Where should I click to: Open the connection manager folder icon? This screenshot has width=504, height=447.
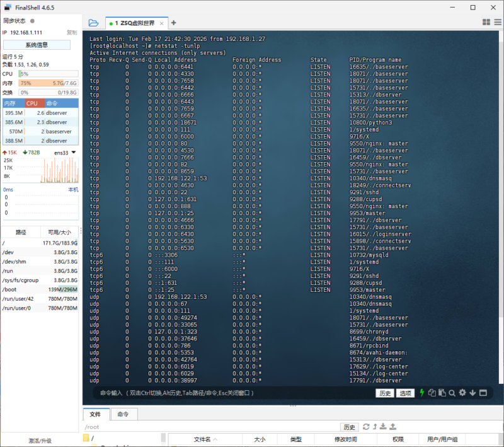point(93,23)
